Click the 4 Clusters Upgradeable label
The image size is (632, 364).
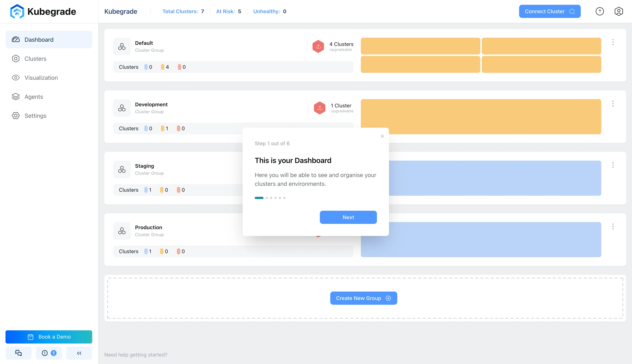point(341,46)
